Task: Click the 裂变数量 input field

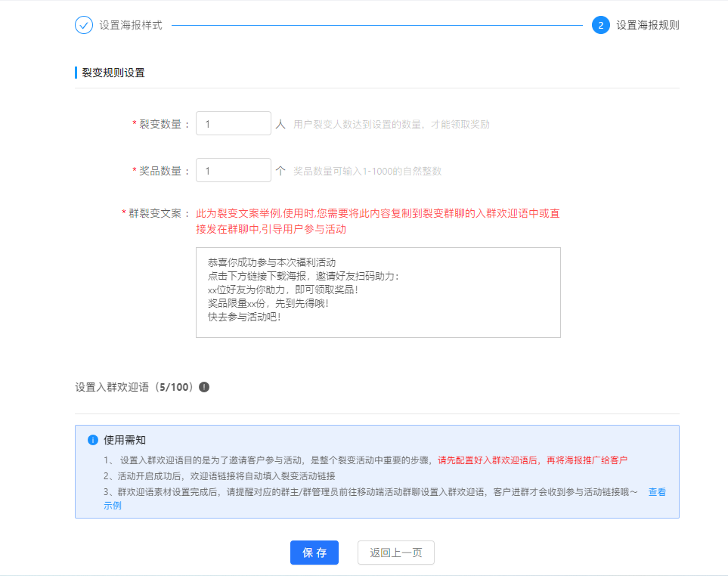Action: (x=233, y=124)
